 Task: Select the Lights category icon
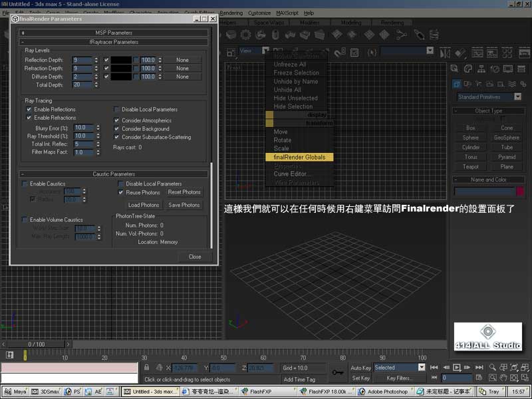click(478, 84)
